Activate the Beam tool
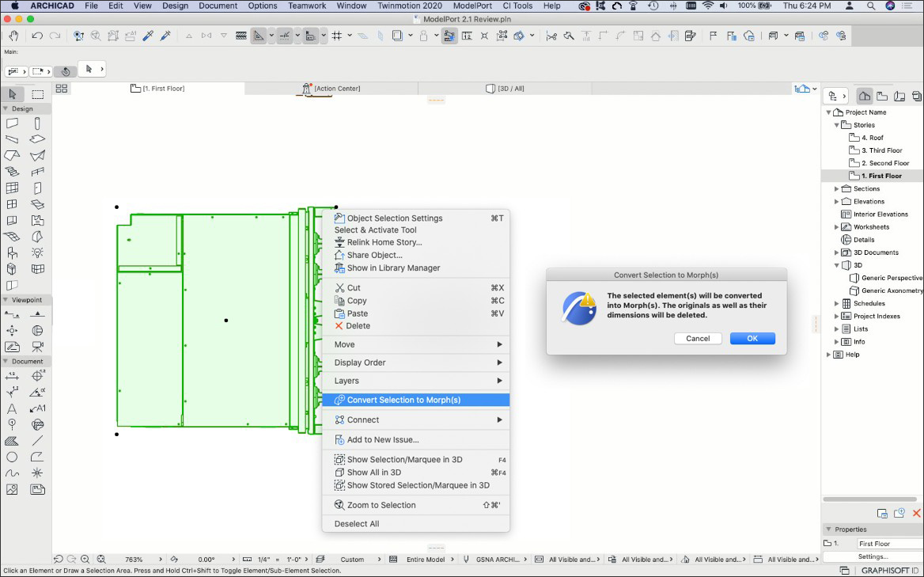924x577 pixels. point(12,139)
